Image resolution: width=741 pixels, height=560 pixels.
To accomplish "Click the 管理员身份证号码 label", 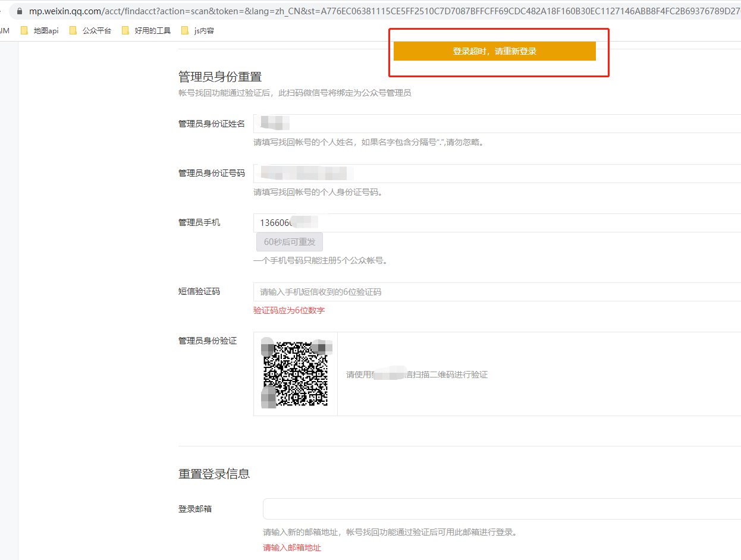I will 212,173.
